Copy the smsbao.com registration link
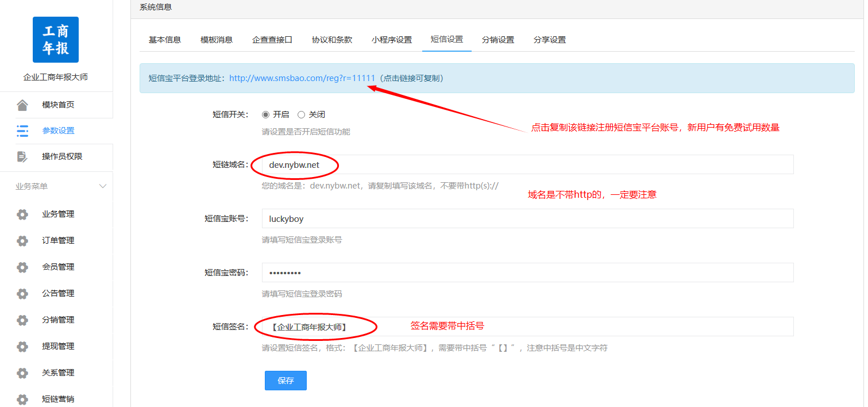Viewport: 868px width, 407px height. (302, 78)
